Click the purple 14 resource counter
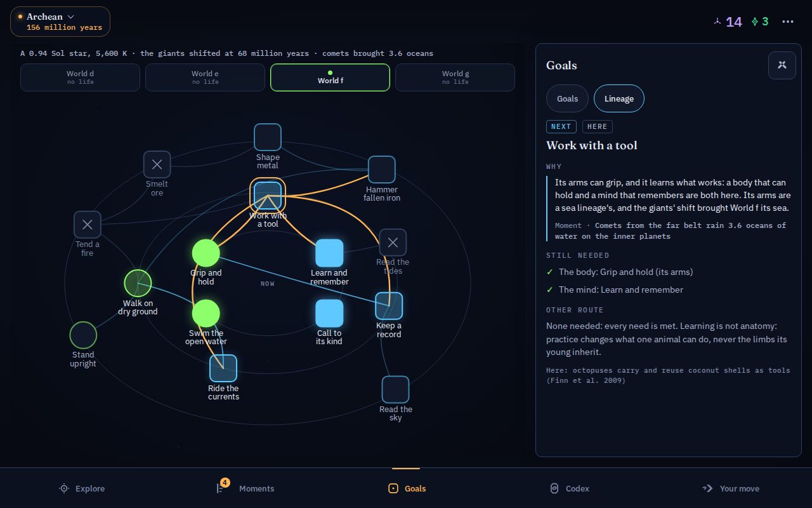Image resolution: width=812 pixels, height=508 pixels. 727,22
